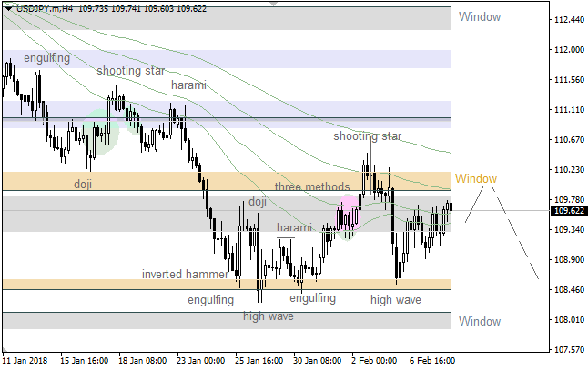The width and height of the screenshot is (588, 371).
Task: Click the pink circle highlight on candles
Action: point(348,211)
